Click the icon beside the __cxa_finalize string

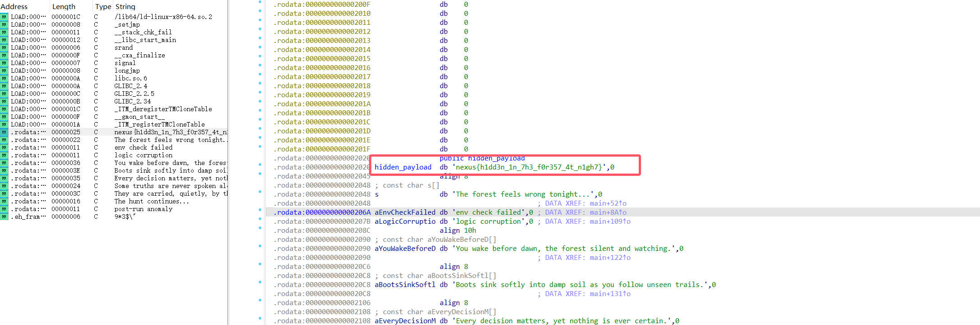point(4,55)
